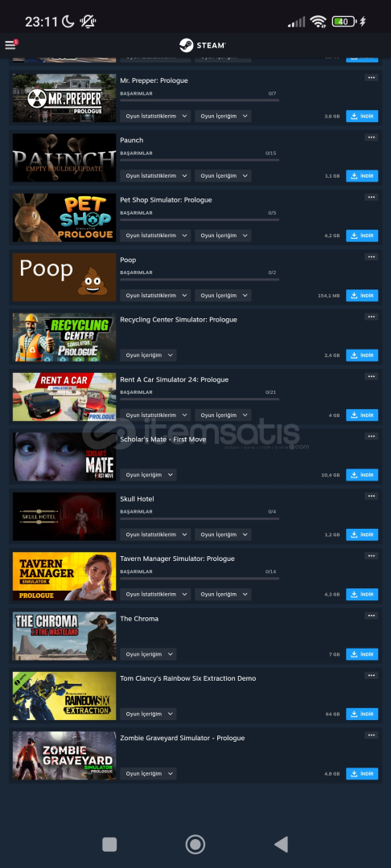391x868 pixels.
Task: Click İNDİR button for Poop game
Action: pyautogui.click(x=362, y=296)
